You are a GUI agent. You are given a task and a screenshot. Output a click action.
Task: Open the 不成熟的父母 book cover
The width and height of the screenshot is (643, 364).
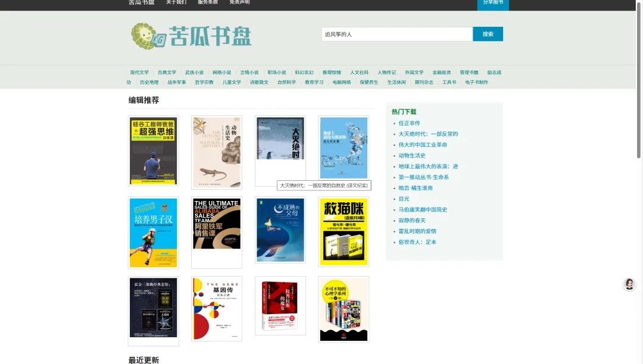coord(280,230)
